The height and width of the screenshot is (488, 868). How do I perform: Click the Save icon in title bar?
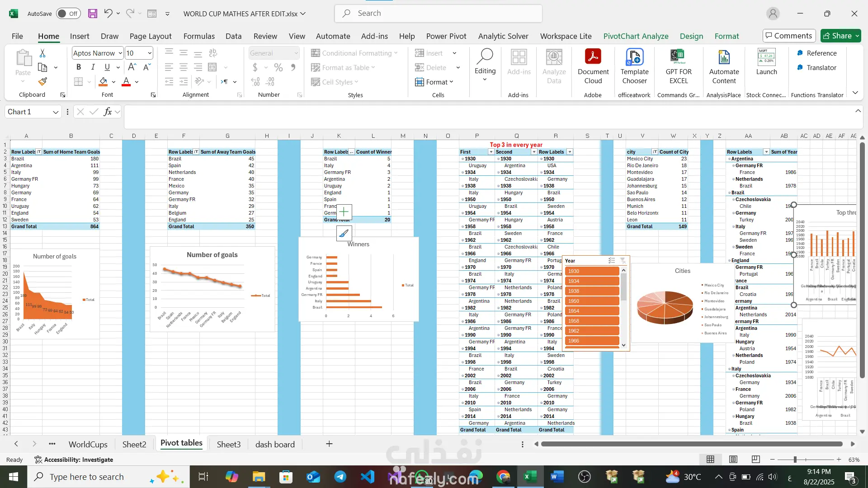(x=92, y=14)
